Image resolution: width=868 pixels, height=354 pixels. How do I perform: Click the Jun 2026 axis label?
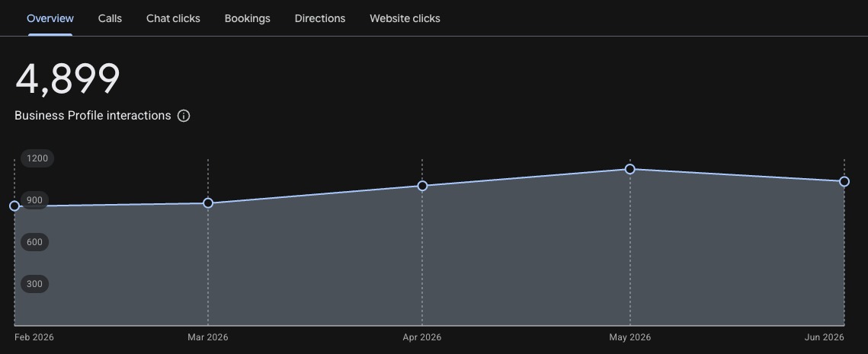click(825, 337)
